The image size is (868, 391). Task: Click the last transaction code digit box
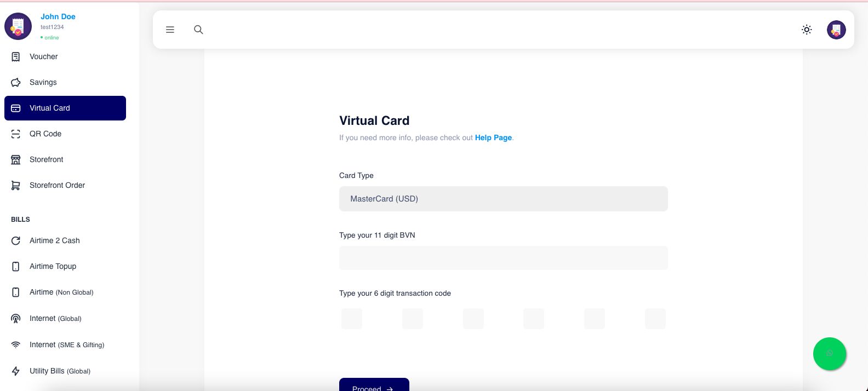[655, 319]
